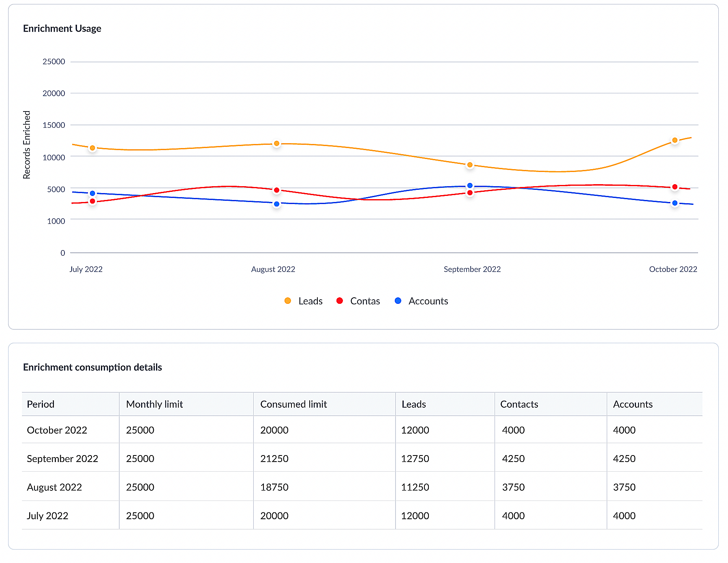Screen dimensions: 728x563
Task: Select the orange Leads point for October 2022
Action: 674,140
